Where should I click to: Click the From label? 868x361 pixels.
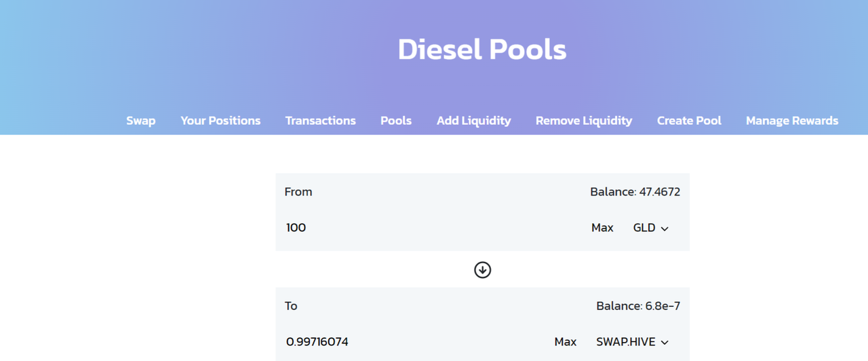pyautogui.click(x=298, y=192)
